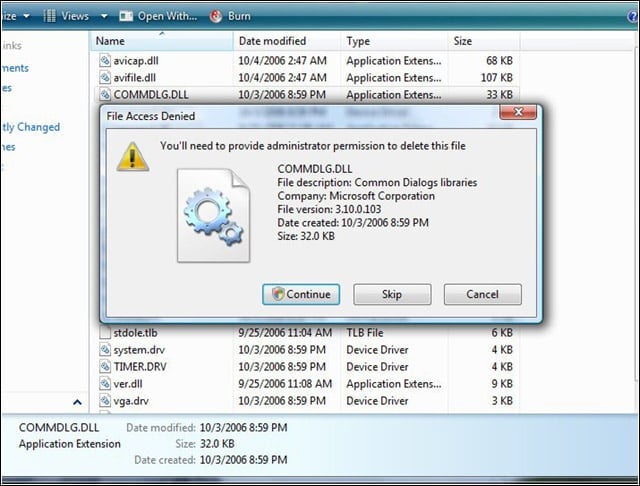Image resolution: width=640 pixels, height=486 pixels.
Task: Click the Size 32.0 KB value in details pane
Action: tap(217, 444)
